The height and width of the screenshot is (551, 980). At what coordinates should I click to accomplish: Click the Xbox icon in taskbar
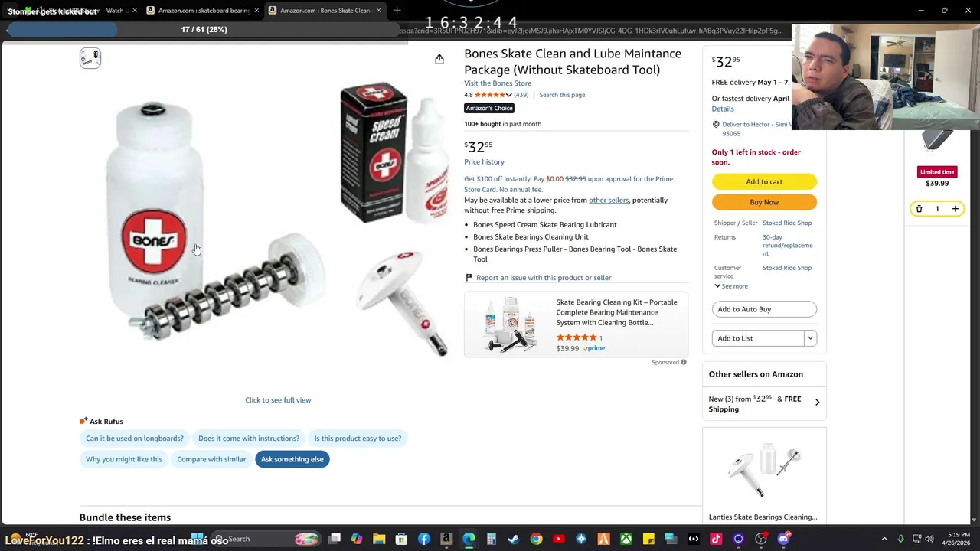[626, 539]
